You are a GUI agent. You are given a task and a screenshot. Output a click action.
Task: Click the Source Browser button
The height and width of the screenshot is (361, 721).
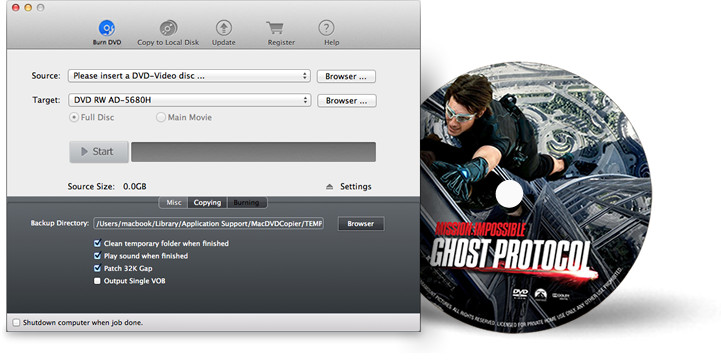346,76
